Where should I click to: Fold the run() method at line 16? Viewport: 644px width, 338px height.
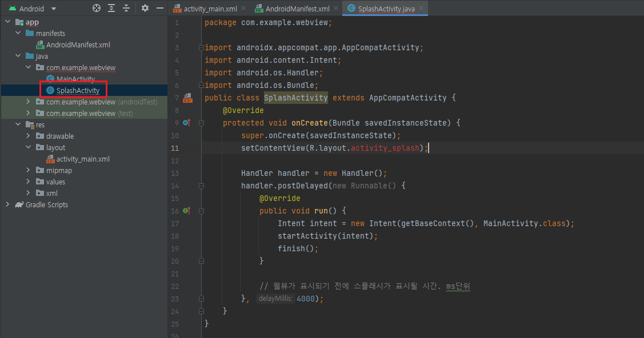click(201, 211)
